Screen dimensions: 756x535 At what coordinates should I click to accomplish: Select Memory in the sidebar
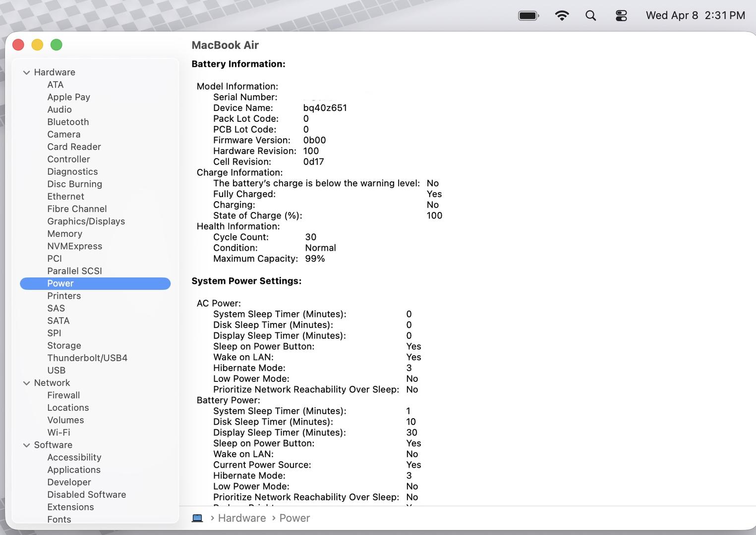[x=64, y=234]
